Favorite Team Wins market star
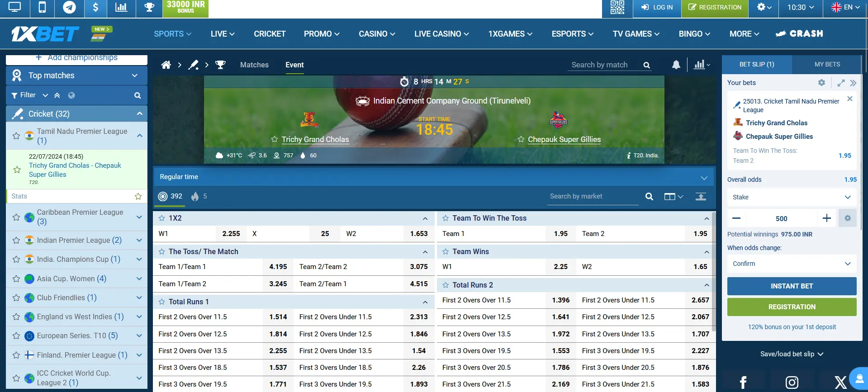This screenshot has width=868, height=392. pos(446,251)
